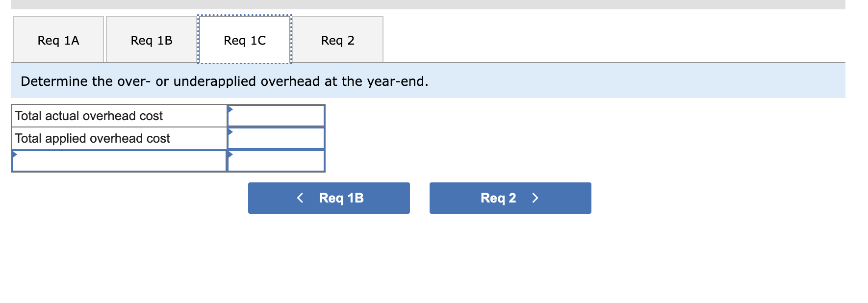The width and height of the screenshot is (868, 303).
Task: Select the Req 1C tab
Action: click(244, 40)
